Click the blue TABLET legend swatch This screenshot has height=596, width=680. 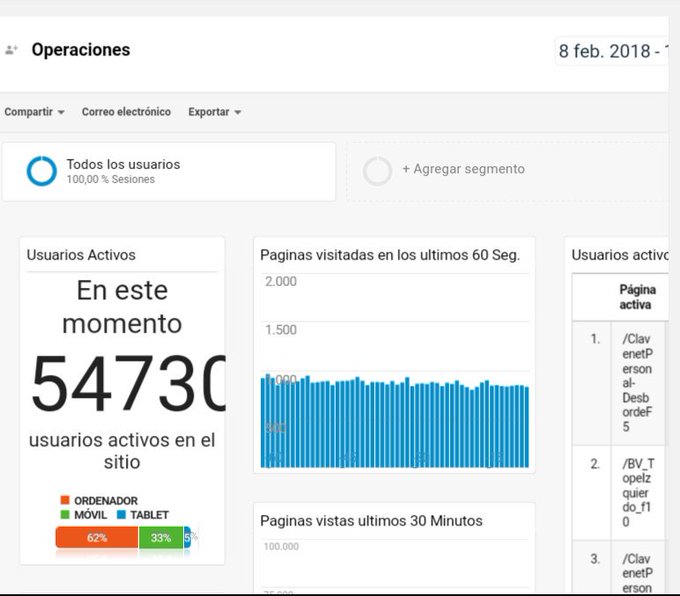(x=121, y=515)
